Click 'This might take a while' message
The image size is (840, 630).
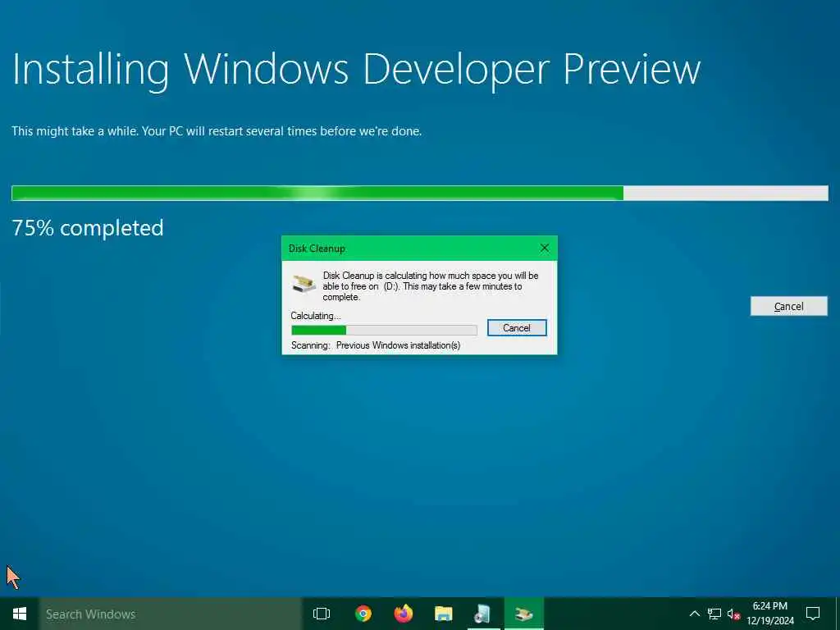(217, 131)
